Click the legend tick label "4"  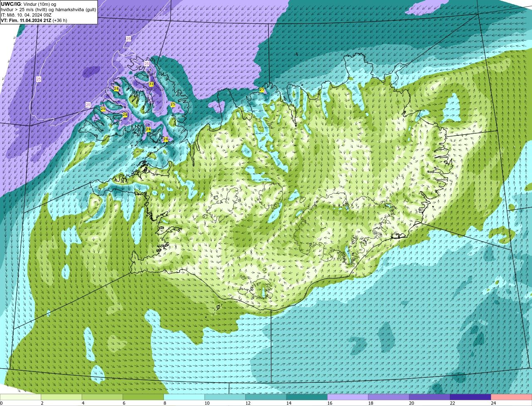click(x=83, y=403)
